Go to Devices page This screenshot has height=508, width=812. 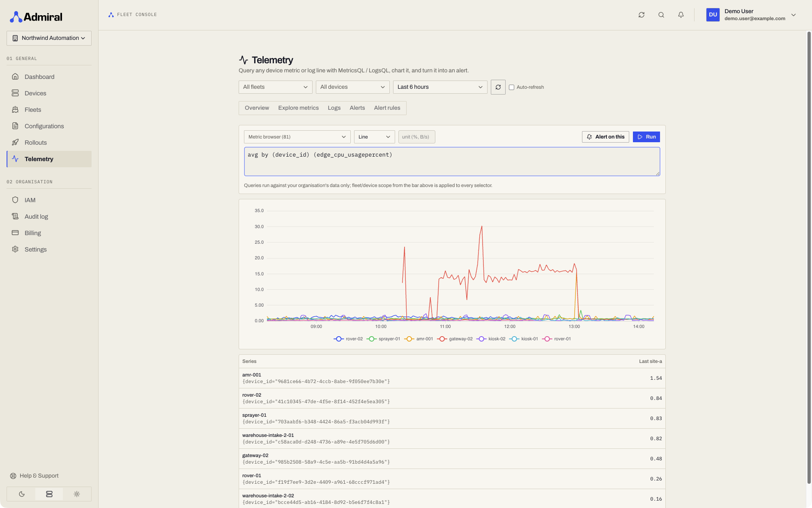[x=49, y=93]
